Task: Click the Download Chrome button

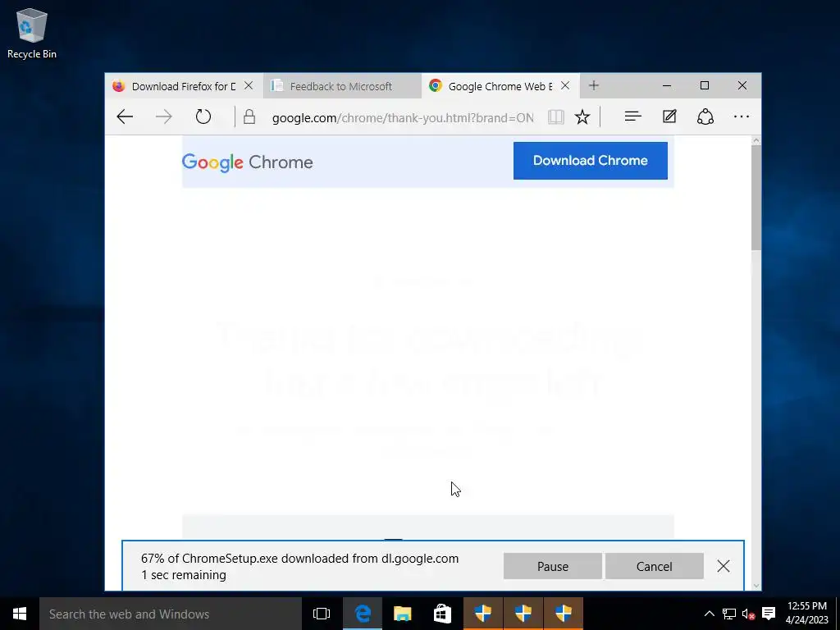Action: tap(591, 161)
